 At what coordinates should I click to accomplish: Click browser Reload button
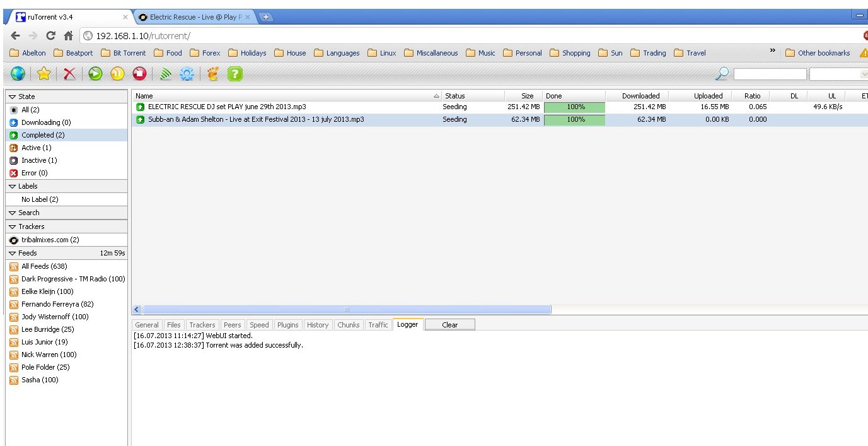51,36
